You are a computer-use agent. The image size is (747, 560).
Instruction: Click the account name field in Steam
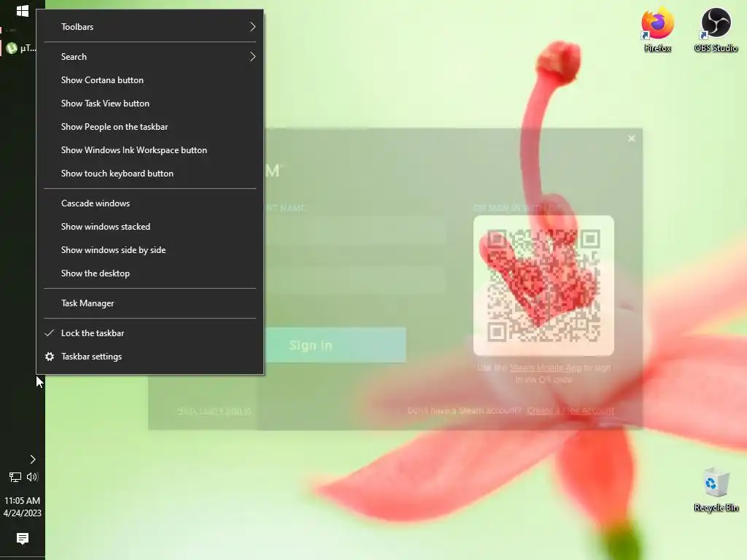[355, 230]
